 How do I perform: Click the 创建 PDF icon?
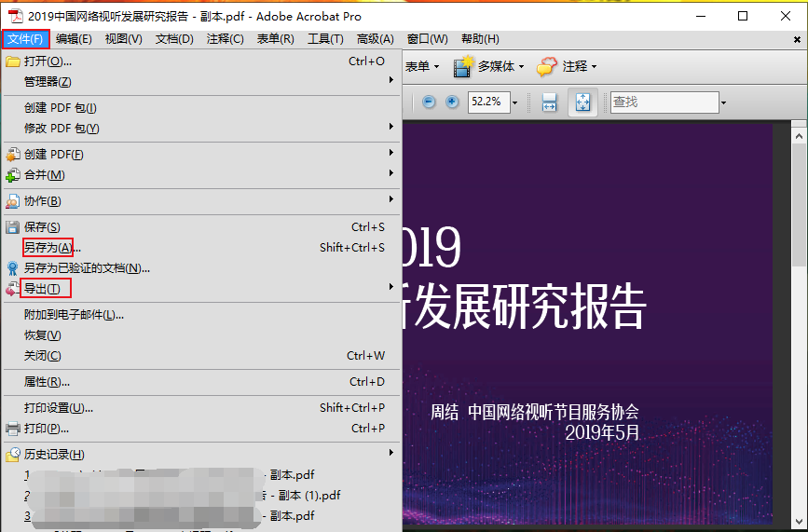tap(13, 155)
